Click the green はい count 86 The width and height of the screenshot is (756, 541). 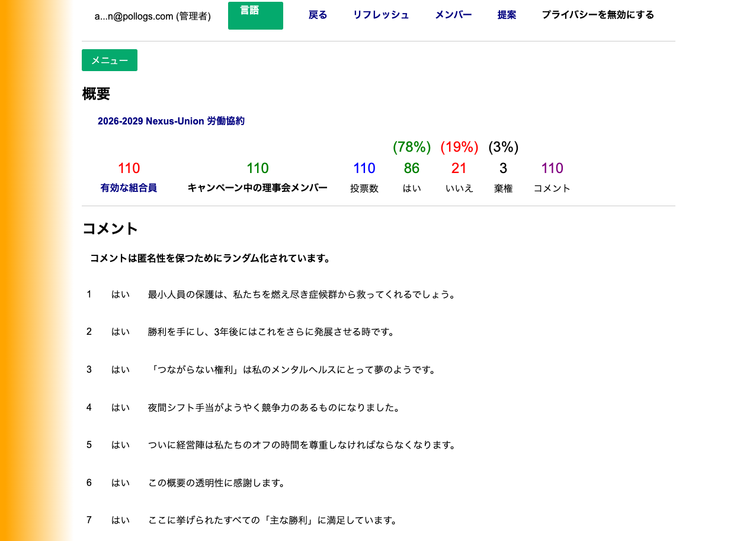(412, 168)
